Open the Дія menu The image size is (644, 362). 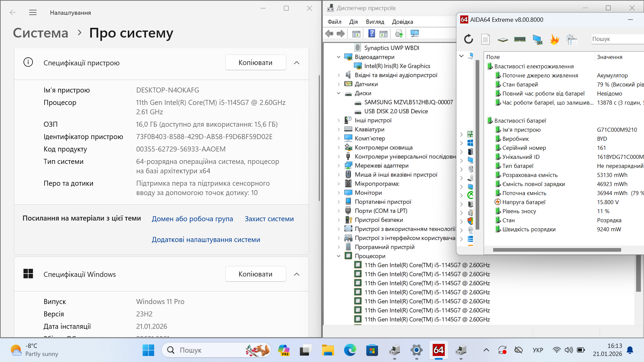point(353,22)
